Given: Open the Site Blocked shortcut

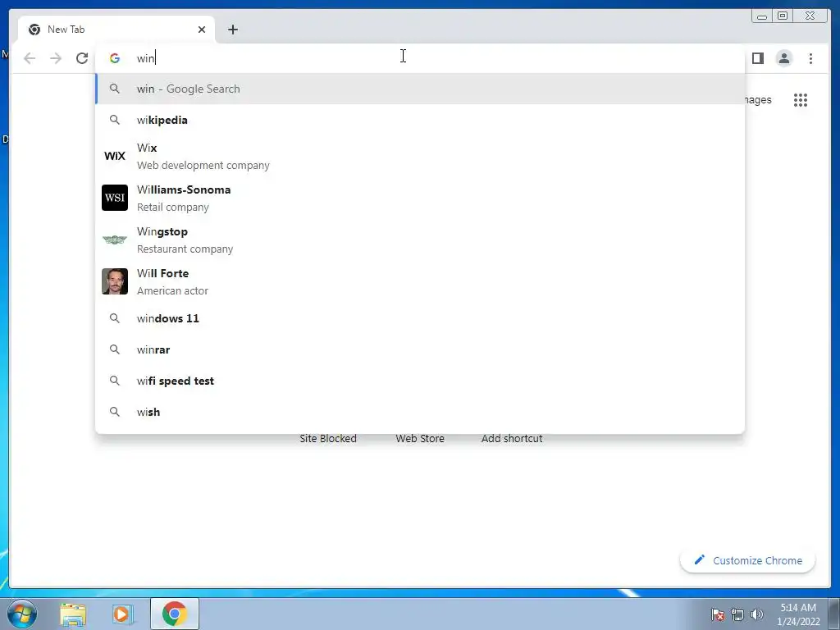Looking at the screenshot, I should [x=328, y=438].
